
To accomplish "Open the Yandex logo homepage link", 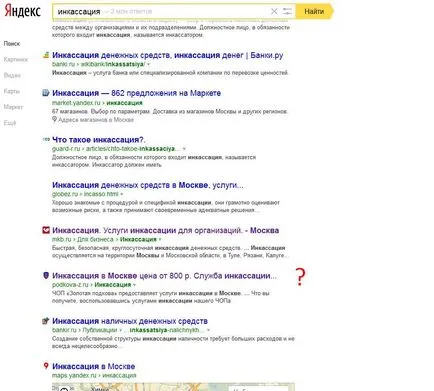I will pos(22,11).
